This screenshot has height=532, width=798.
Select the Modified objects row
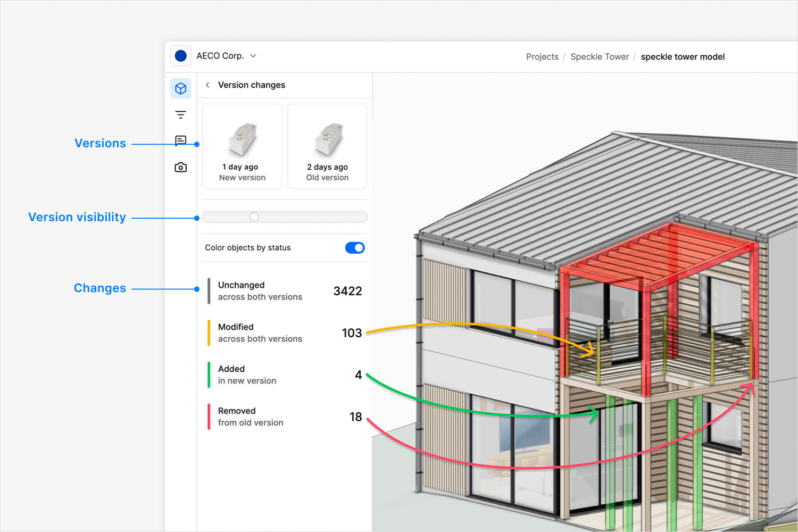285,333
